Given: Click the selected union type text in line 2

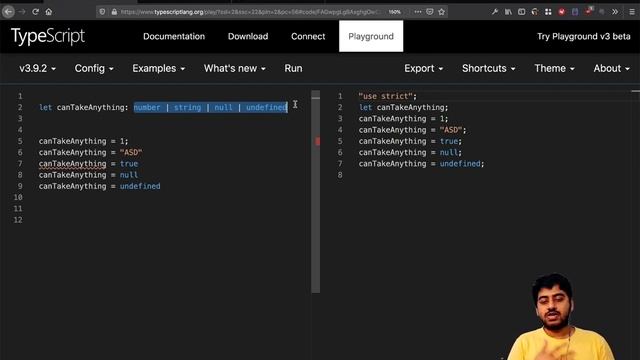Looking at the screenshot, I should coord(211,107).
